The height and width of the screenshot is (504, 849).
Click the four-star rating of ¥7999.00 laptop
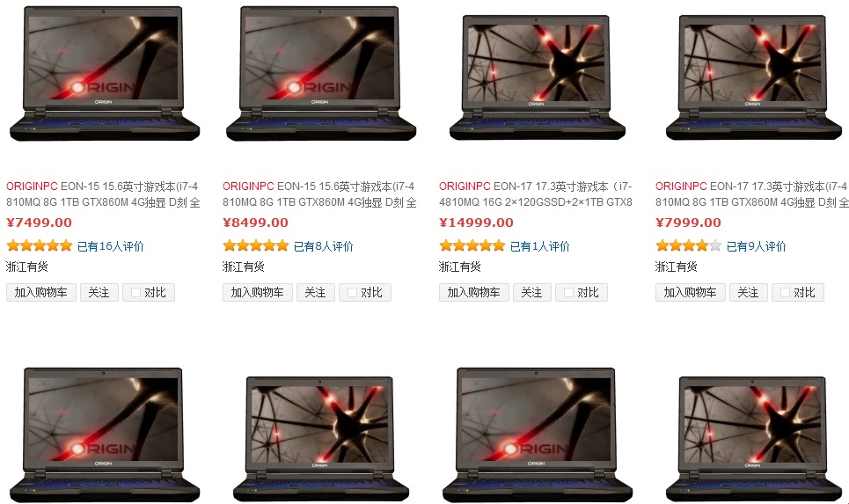(689, 246)
